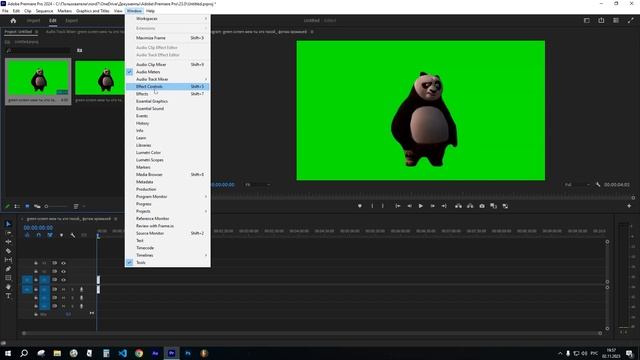Open Program Monitor settings wrench
640x360 pixels.
[x=598, y=184]
